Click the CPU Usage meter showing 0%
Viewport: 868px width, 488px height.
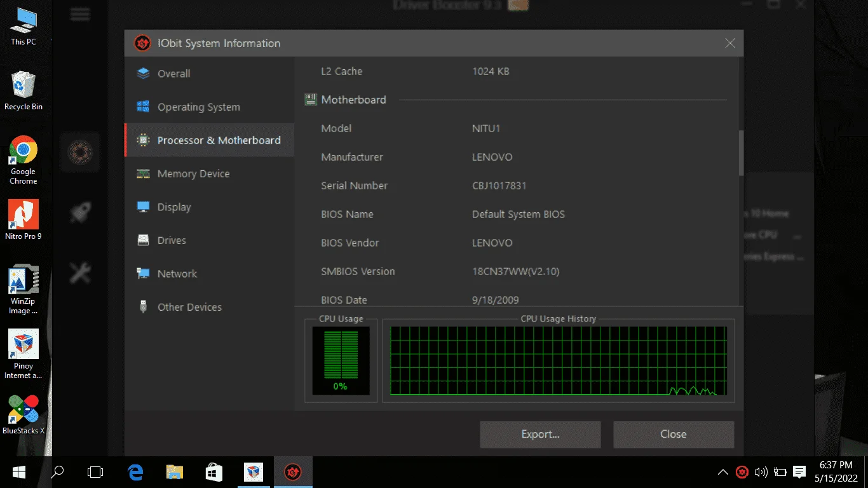click(341, 361)
